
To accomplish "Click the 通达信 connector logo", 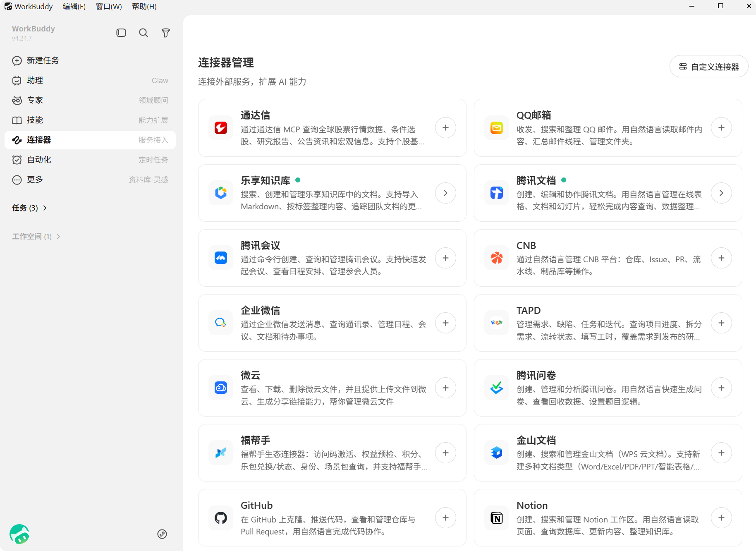I will (221, 128).
